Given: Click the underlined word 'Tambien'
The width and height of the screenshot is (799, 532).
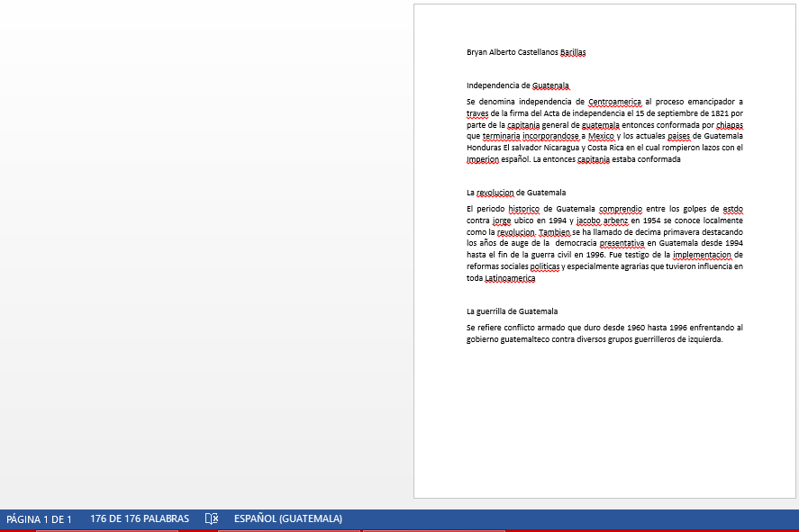Looking at the screenshot, I should point(554,232).
